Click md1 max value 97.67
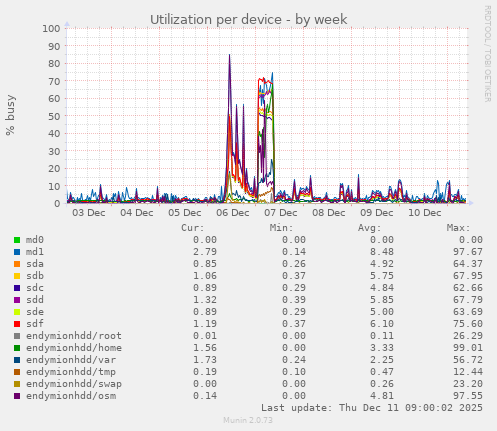Screen dimensions: 497x431 (x=468, y=252)
